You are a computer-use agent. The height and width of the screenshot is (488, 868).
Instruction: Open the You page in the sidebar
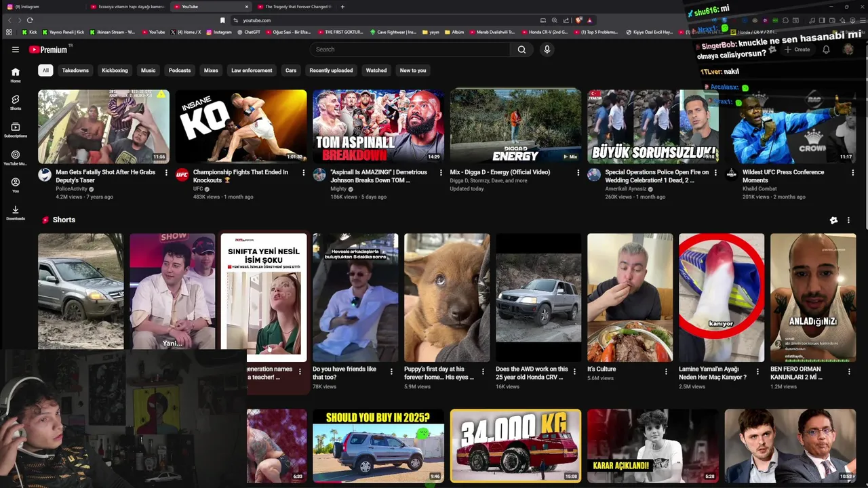pyautogui.click(x=16, y=186)
